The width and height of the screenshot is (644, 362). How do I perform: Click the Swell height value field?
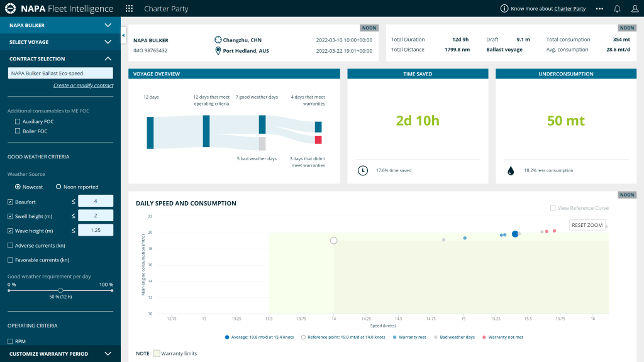(x=96, y=216)
